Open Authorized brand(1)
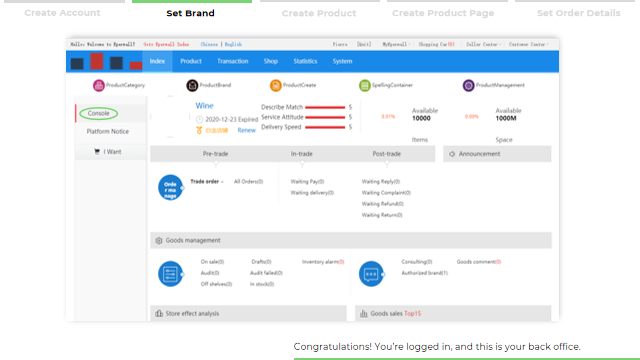 click(x=424, y=273)
